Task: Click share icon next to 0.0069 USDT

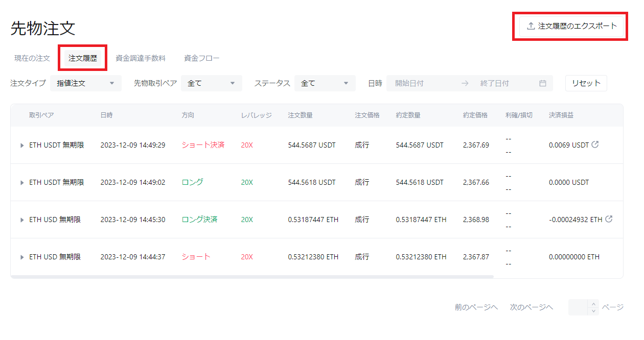Action: pos(595,144)
